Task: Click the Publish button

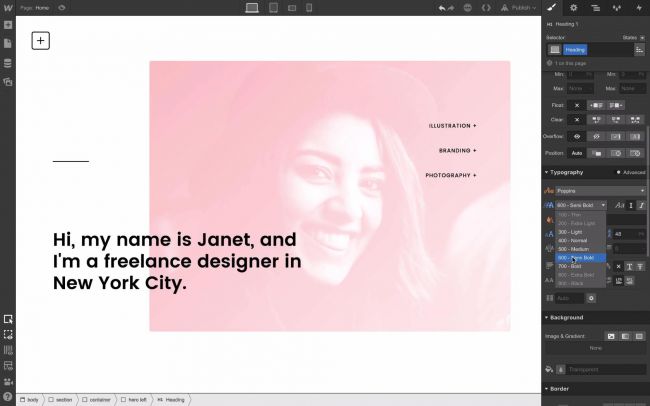Action: [524, 8]
